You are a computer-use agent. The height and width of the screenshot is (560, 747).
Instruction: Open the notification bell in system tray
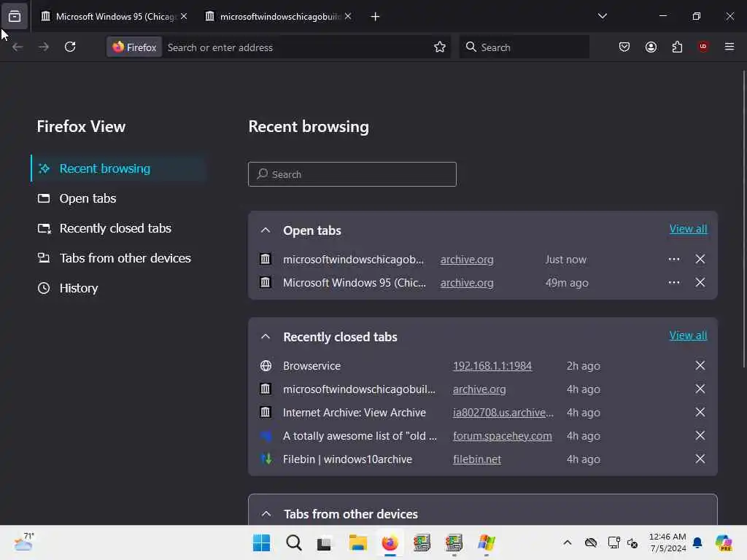point(697,542)
